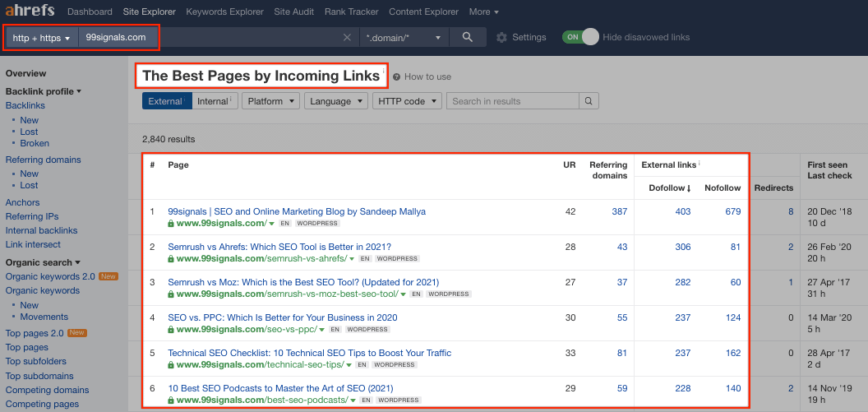Click the Ahrefs logo
Screen dimensions: 868x412
click(30, 12)
